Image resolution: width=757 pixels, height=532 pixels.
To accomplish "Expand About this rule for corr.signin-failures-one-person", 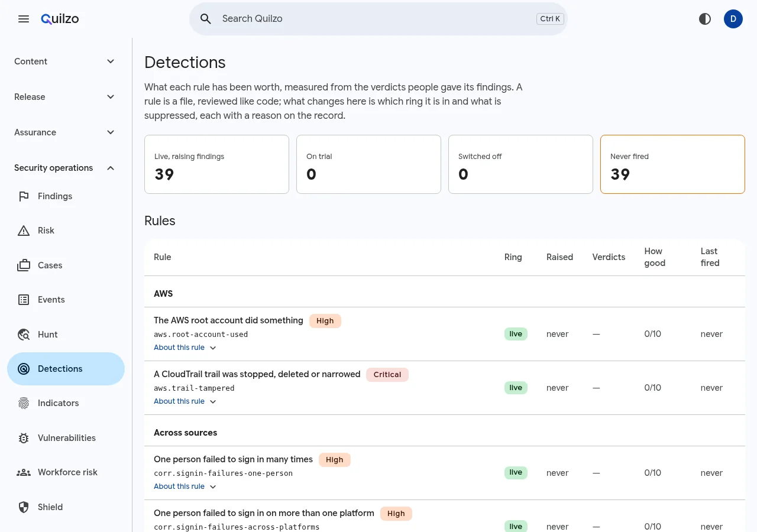I will tap(185, 486).
